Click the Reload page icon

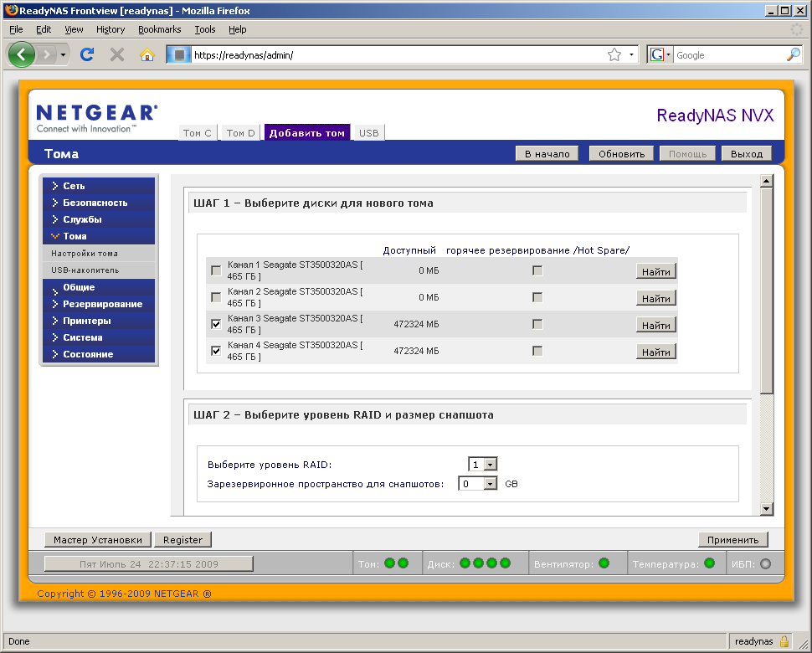coord(86,54)
